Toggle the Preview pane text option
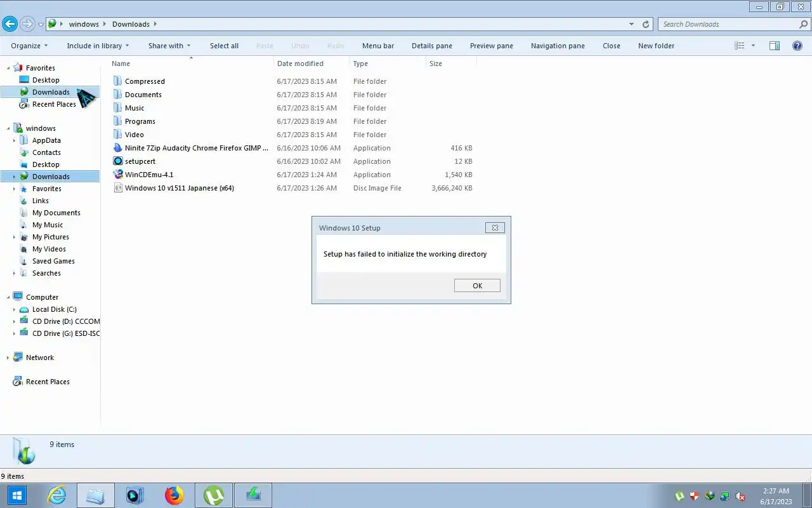812x508 pixels. (492, 46)
